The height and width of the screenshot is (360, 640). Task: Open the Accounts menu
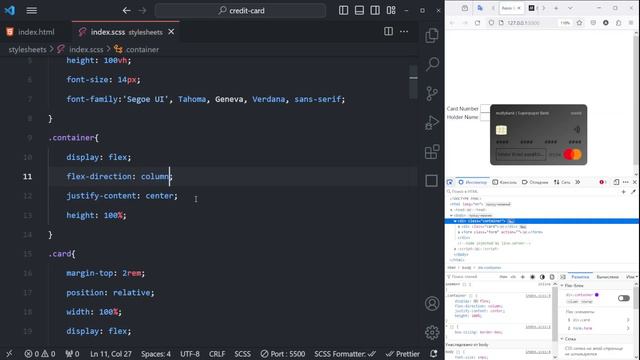pos(432,303)
